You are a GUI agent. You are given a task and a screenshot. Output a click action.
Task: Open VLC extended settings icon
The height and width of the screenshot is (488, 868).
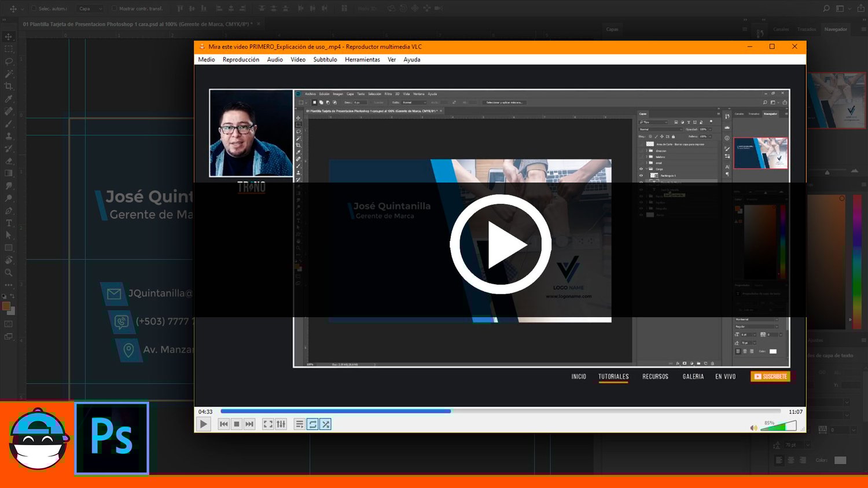point(281,424)
